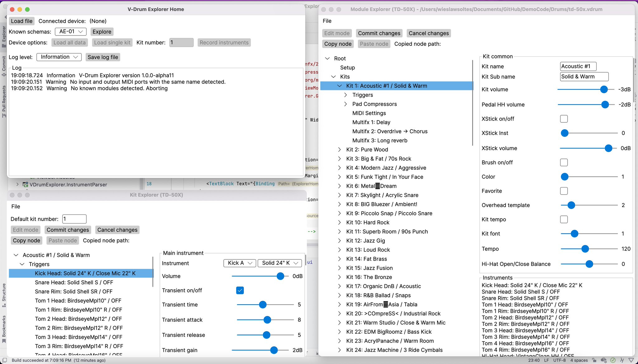This screenshot has height=364, width=638.
Task: Adjust the Kit volume slider
Action: pos(604,89)
